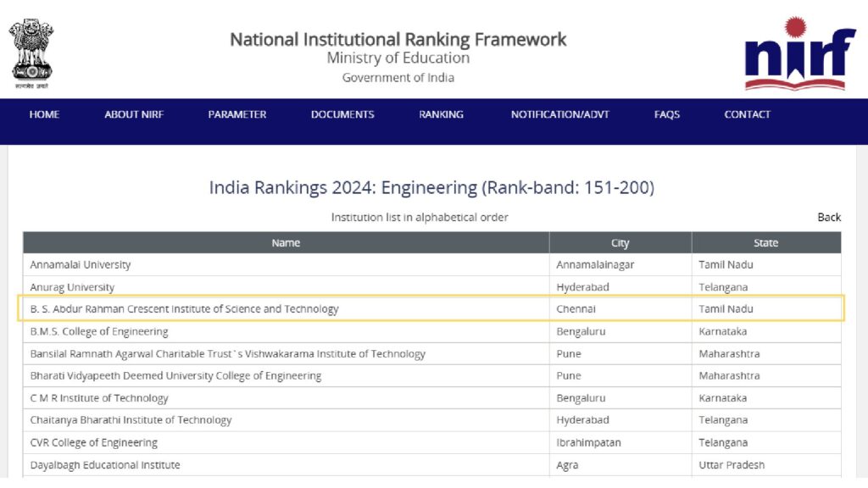
Task: Click the Name column header
Action: (x=286, y=243)
